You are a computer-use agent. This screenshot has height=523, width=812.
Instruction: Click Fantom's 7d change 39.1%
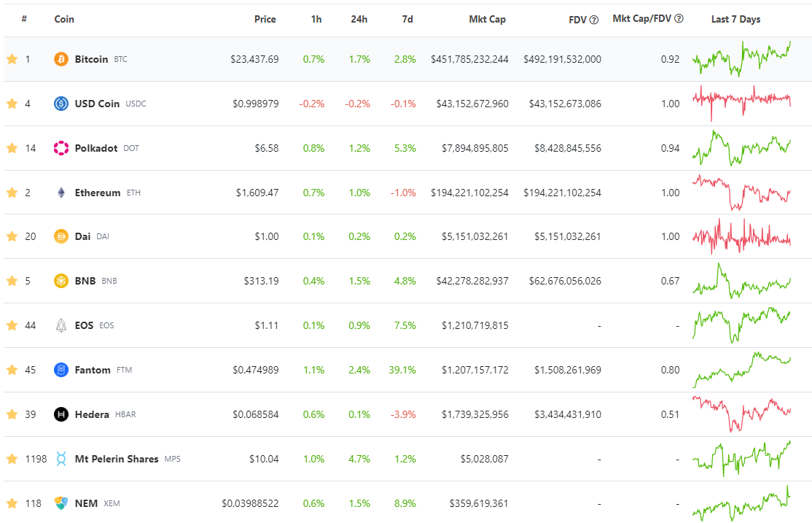[x=402, y=370]
